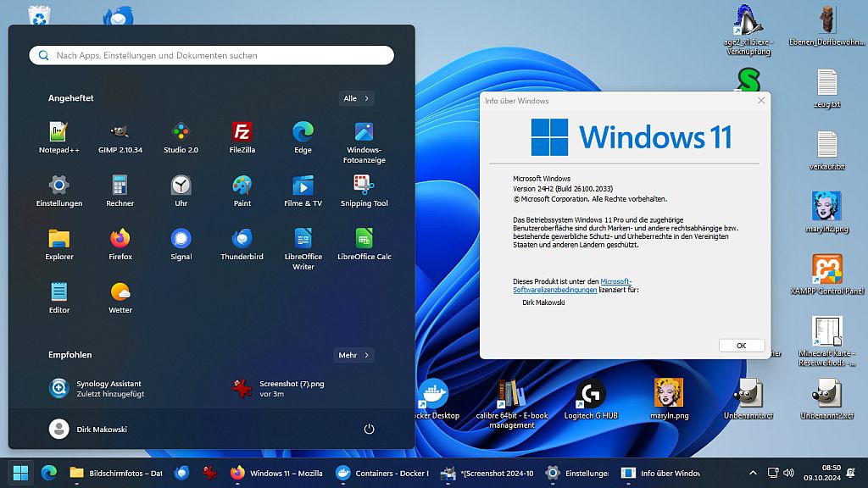The height and width of the screenshot is (488, 868).
Task: Open the Wetter weather app
Action: [120, 297]
